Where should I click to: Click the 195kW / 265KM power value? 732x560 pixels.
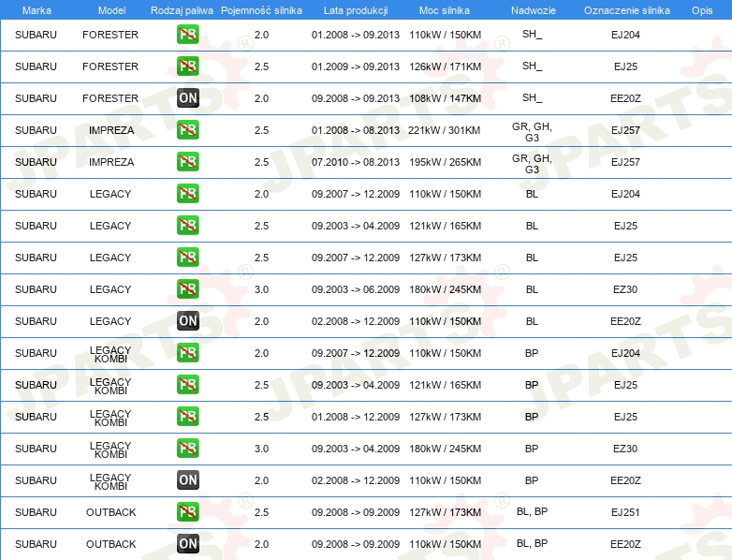(x=445, y=162)
